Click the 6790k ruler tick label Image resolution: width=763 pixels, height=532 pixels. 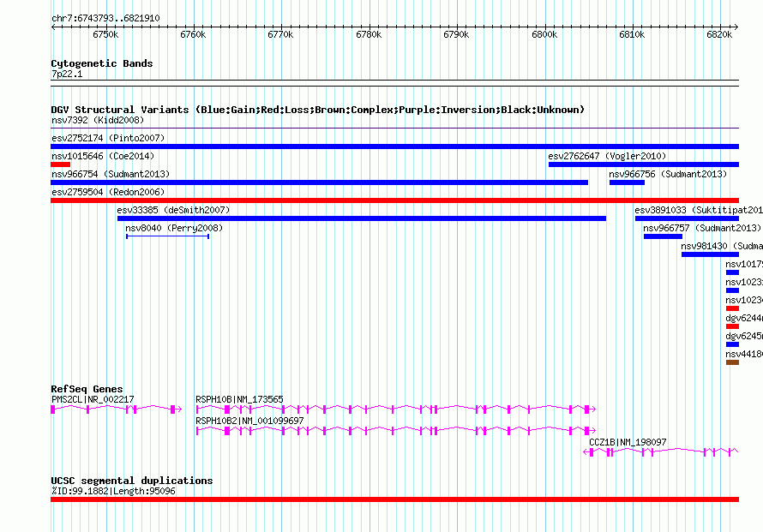tap(456, 34)
